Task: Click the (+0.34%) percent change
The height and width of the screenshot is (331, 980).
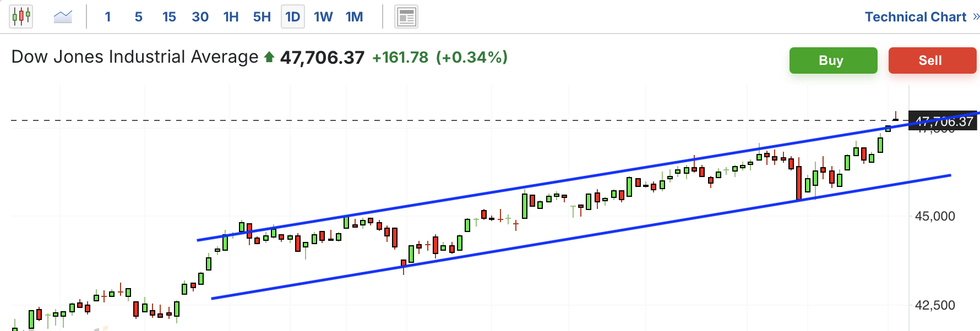Action: point(472,57)
